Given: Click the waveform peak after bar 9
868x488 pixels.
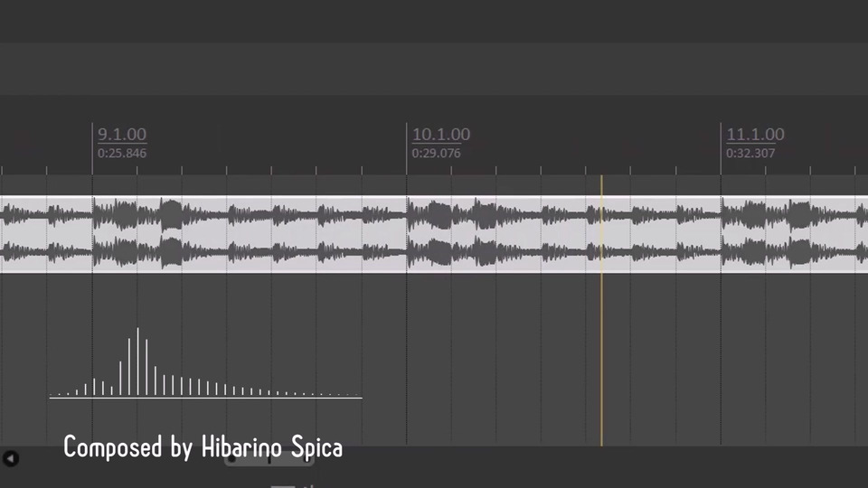Looking at the screenshot, I should [171, 215].
